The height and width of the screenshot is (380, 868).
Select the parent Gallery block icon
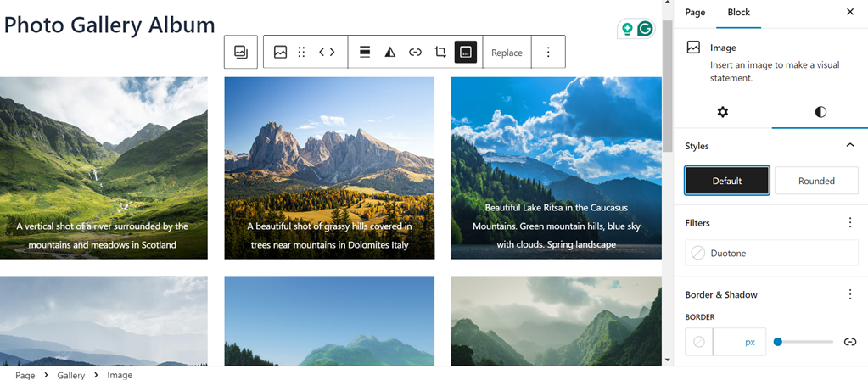[x=241, y=53]
